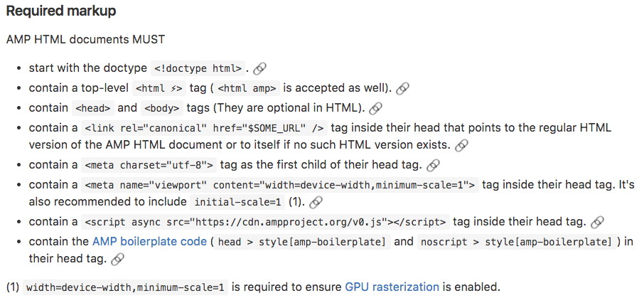Click the text 'is required to ensure'
The height and width of the screenshot is (303, 644).
coord(286,287)
